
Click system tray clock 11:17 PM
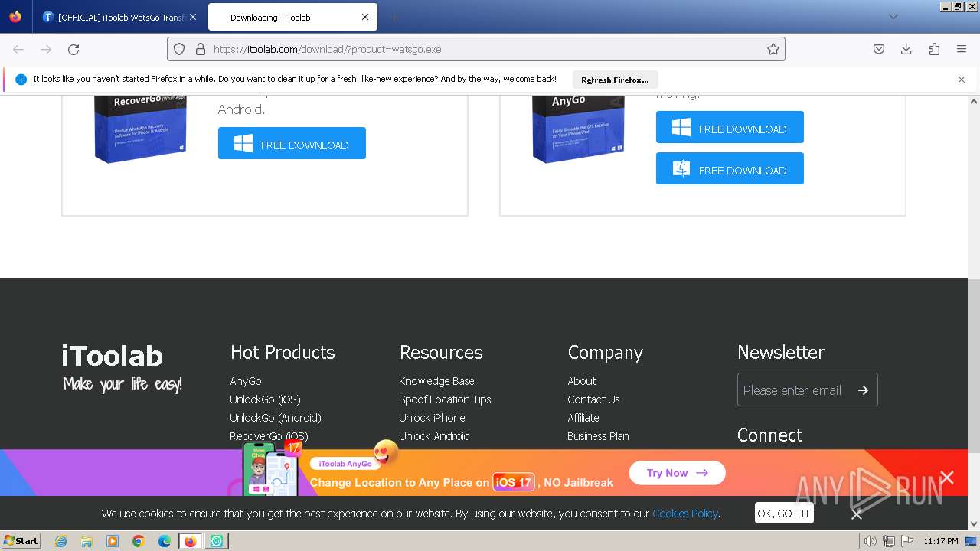coord(941,541)
